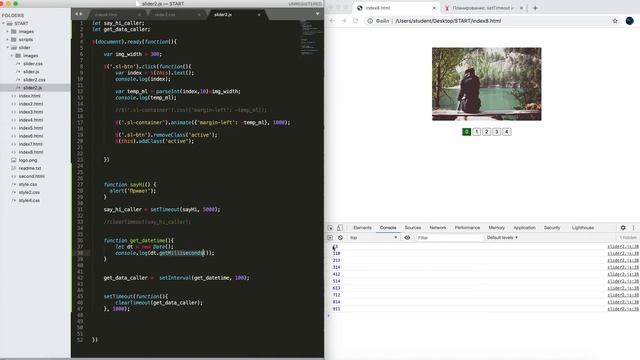This screenshot has width=640, height=360.
Task: Expand the images folder inside slider
Action: pyautogui.click(x=12, y=56)
